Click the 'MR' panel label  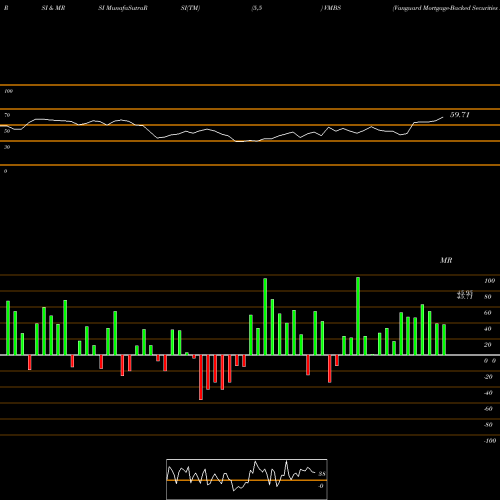pos(446,260)
